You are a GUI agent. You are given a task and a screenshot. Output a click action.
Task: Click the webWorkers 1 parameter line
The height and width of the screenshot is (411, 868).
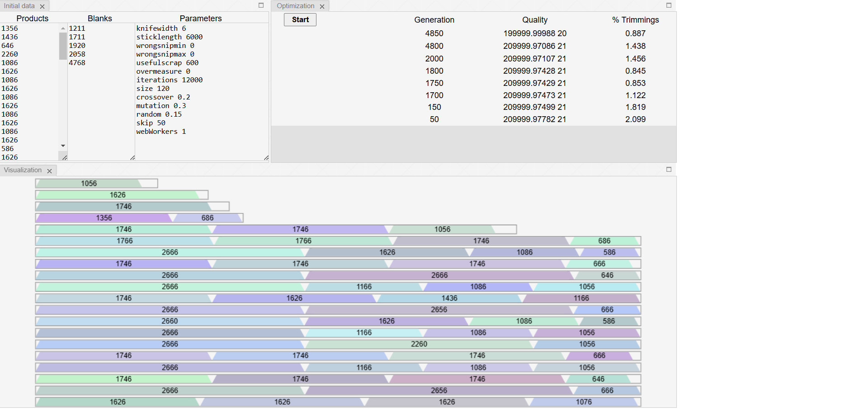pyautogui.click(x=161, y=132)
